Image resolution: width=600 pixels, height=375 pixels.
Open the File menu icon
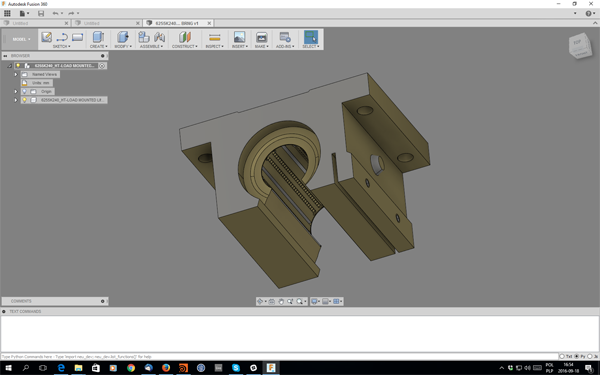(24, 13)
